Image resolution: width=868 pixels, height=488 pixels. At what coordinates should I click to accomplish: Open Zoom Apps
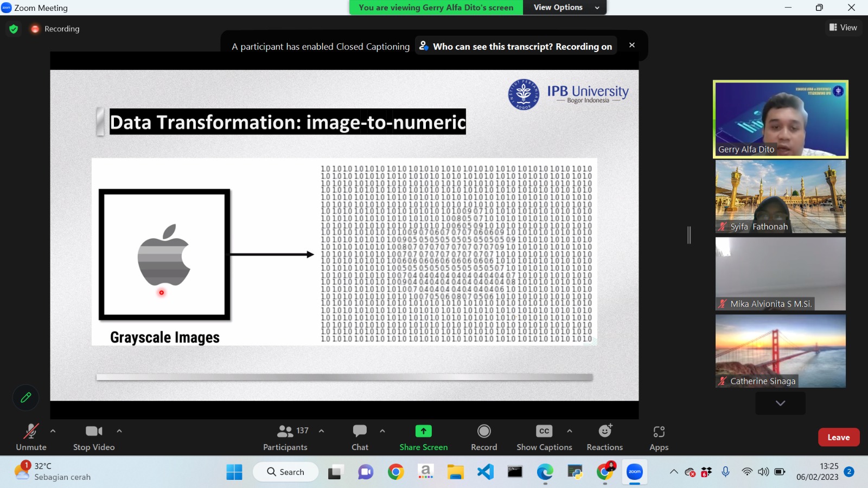(x=659, y=438)
